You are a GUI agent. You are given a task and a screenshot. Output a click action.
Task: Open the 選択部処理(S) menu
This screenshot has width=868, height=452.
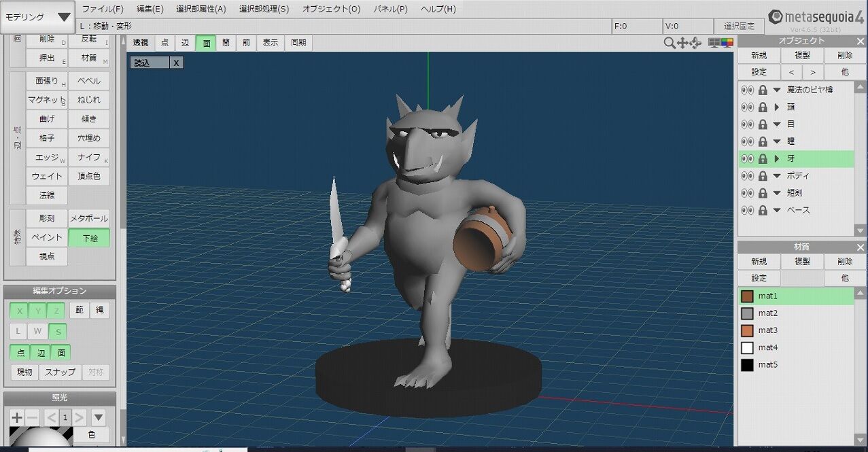pyautogui.click(x=264, y=9)
